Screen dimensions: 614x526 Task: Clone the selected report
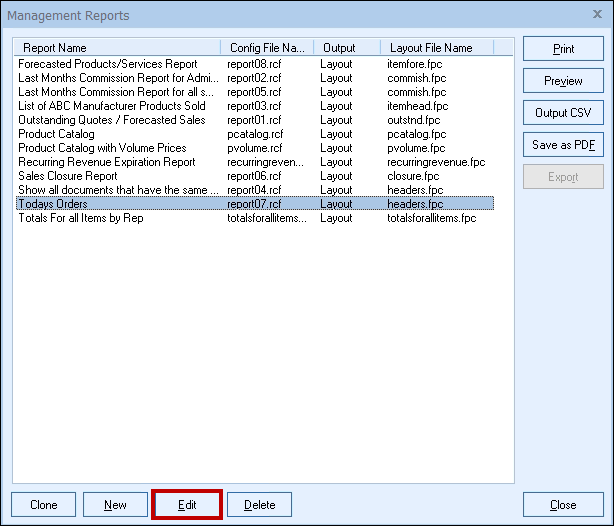(43, 505)
